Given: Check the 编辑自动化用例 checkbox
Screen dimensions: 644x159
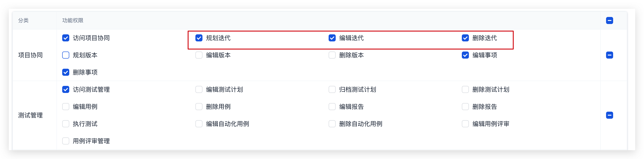Looking at the screenshot, I should [x=199, y=124].
